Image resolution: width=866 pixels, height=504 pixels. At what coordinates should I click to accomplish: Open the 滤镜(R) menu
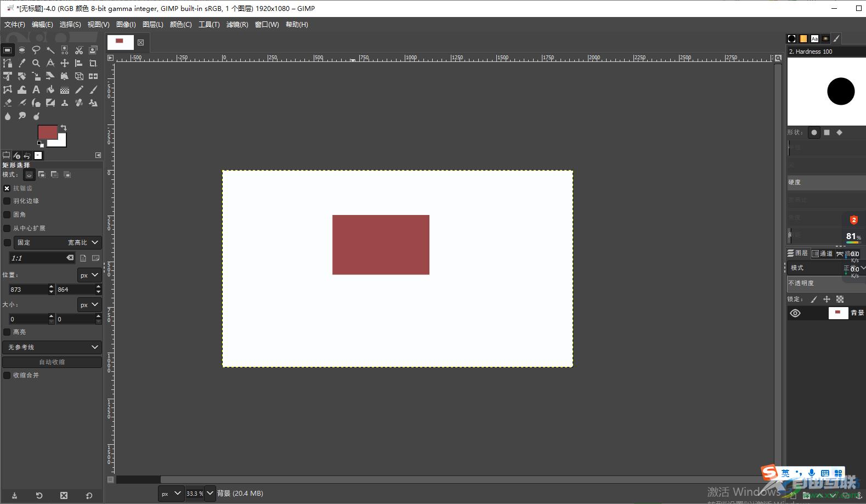point(237,25)
